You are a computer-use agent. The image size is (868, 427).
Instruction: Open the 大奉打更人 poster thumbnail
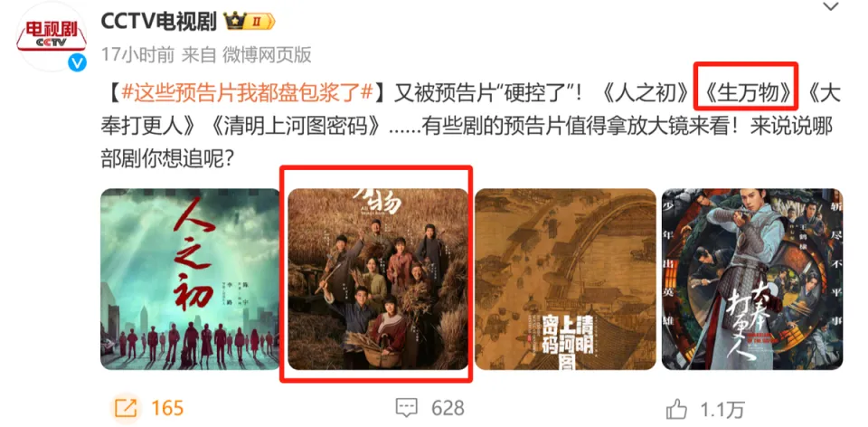pyautogui.click(x=752, y=280)
